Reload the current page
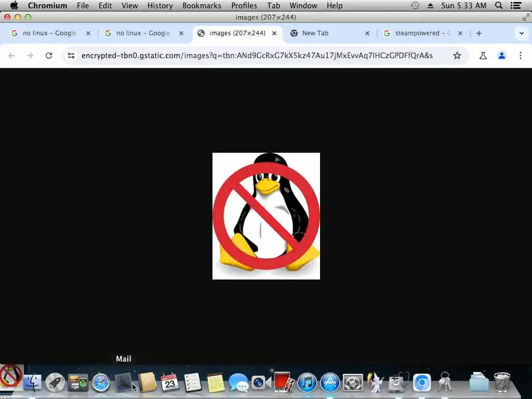Screen dimensions: 532x399 pos(49,56)
